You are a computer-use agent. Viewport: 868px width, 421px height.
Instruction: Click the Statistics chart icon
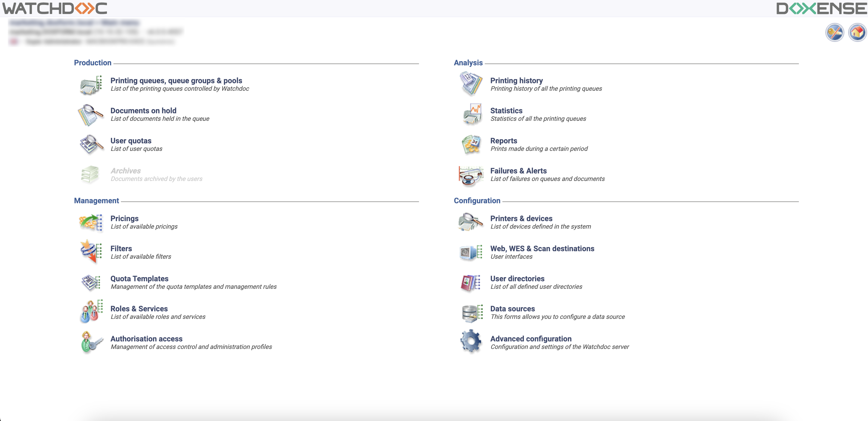(472, 114)
